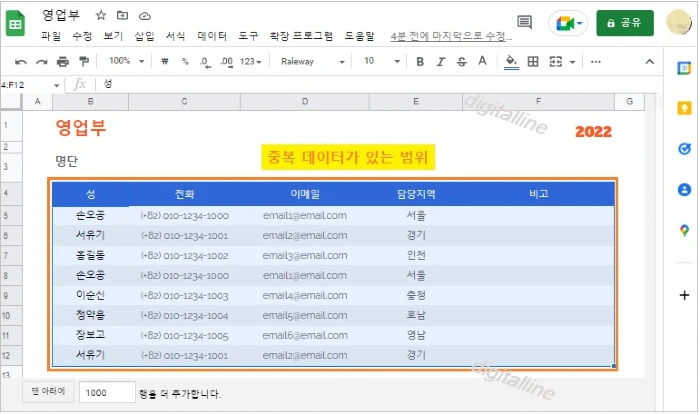Click the 맨 아래에 add rows button
Screen dimensions: 700x415
48,391
